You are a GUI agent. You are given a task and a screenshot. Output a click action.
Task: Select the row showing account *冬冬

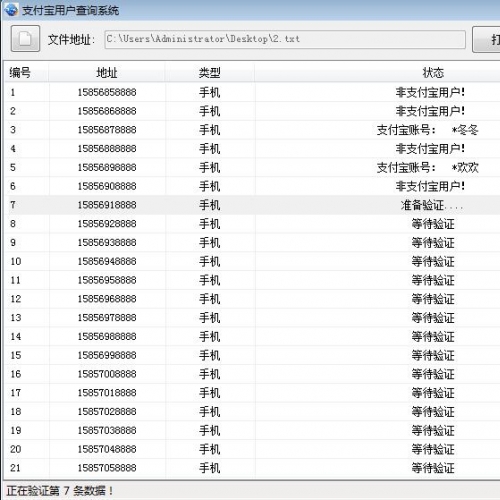click(x=252, y=130)
